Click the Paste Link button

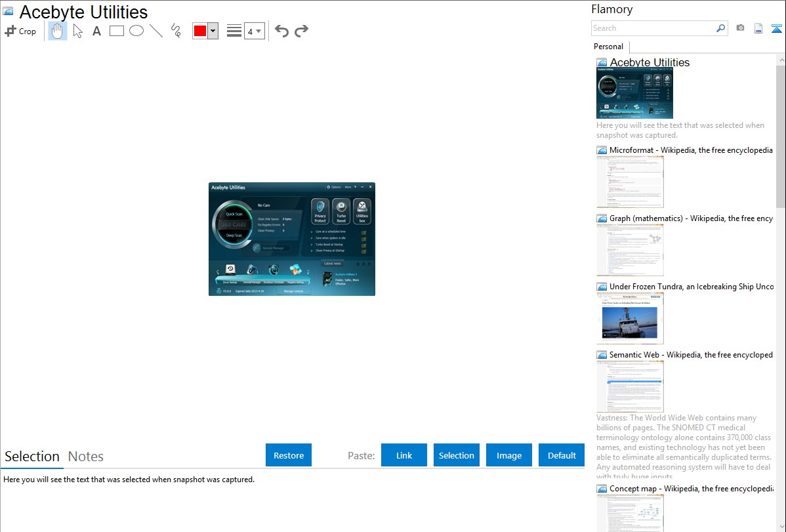click(x=404, y=455)
